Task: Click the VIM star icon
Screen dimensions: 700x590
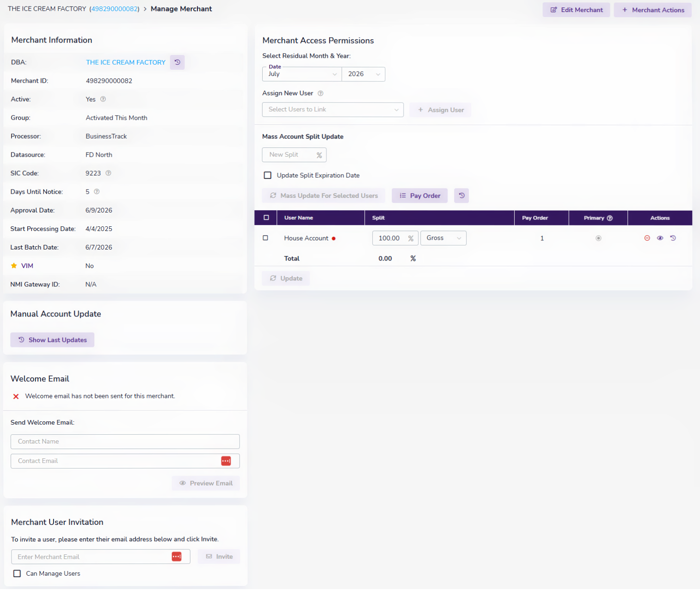Action: pos(14,266)
